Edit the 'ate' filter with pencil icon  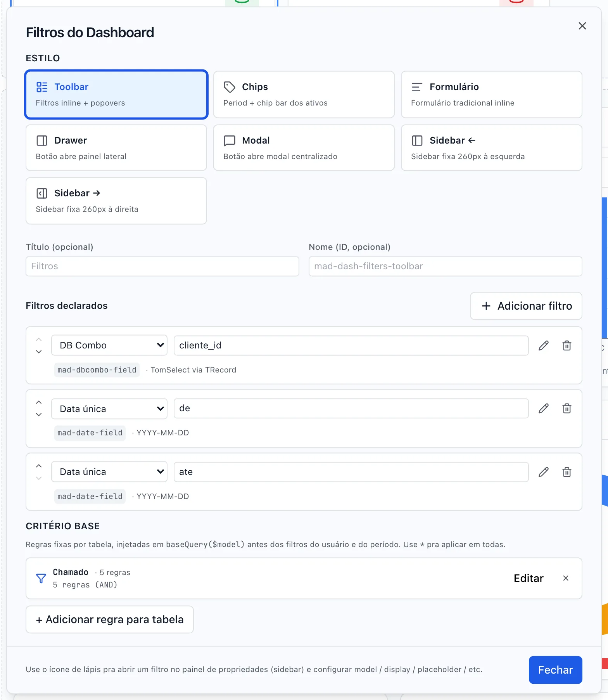coord(544,472)
